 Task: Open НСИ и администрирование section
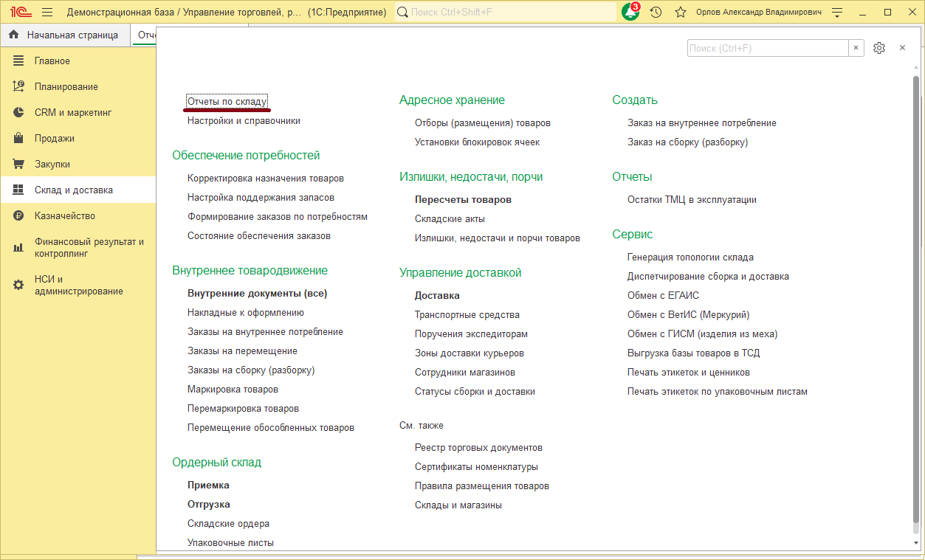pyautogui.click(x=78, y=285)
